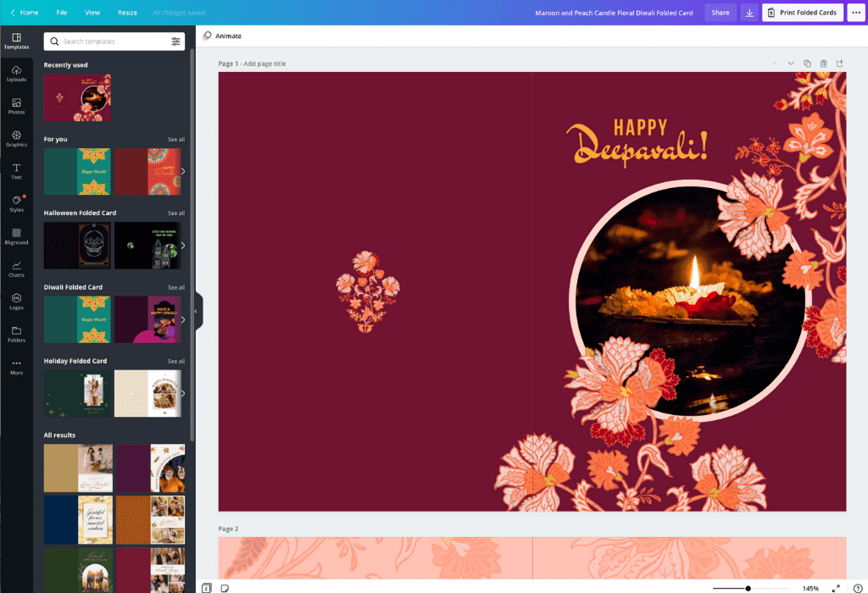
Task: Select tan couple template in All results
Action: [x=78, y=468]
